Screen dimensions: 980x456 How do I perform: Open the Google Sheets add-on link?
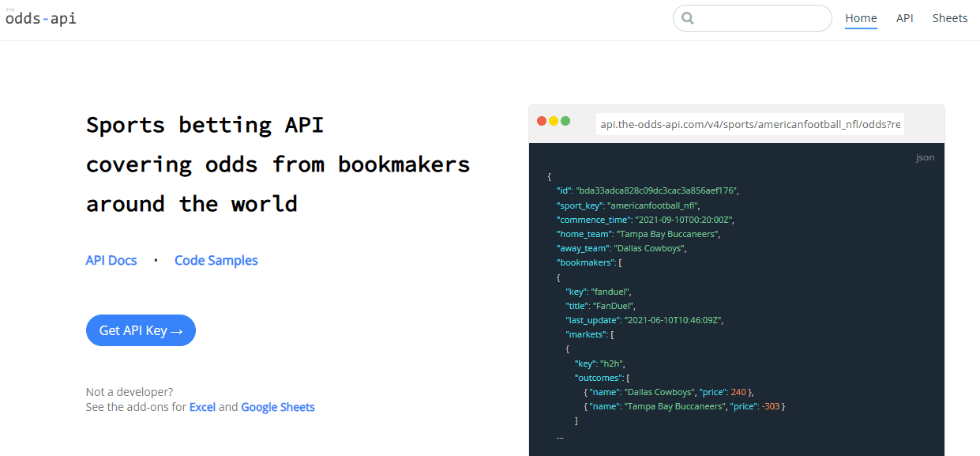tap(278, 406)
